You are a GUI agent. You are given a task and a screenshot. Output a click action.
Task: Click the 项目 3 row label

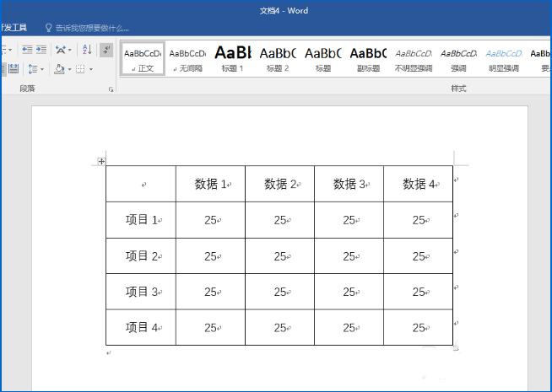(141, 292)
